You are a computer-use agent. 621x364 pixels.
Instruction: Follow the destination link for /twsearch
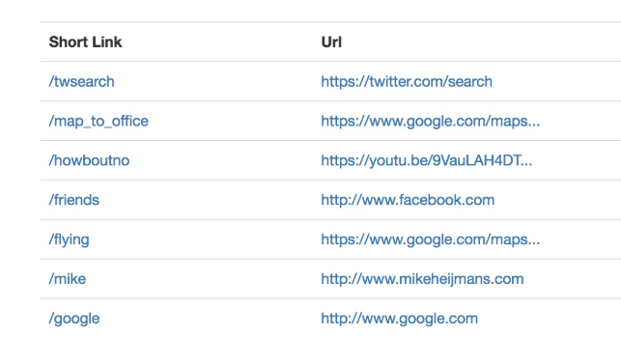coord(407,82)
